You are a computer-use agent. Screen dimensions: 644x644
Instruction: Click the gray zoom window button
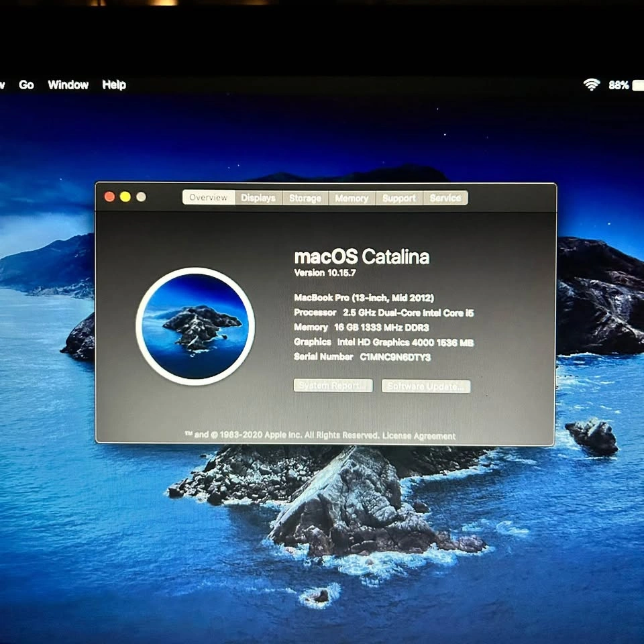point(141,197)
